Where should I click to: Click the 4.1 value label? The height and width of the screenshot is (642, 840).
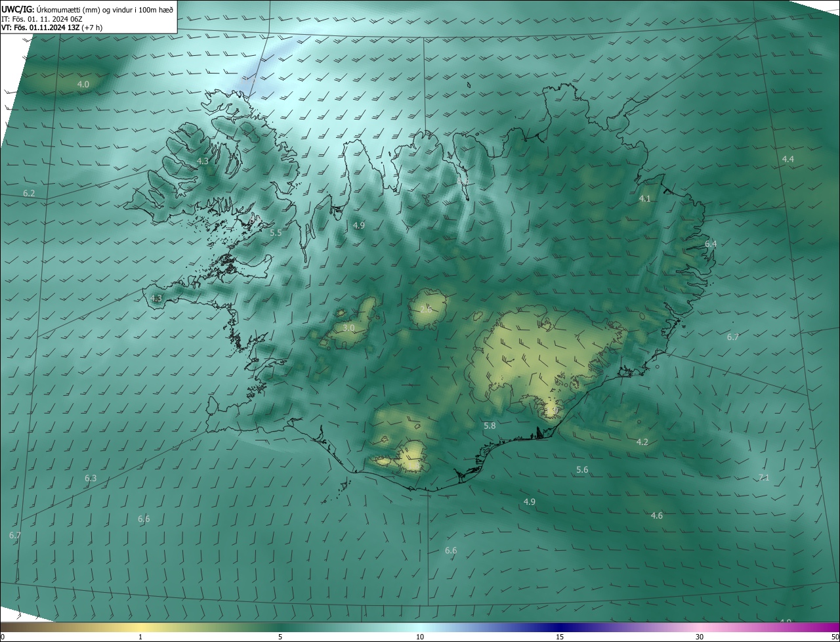point(645,199)
